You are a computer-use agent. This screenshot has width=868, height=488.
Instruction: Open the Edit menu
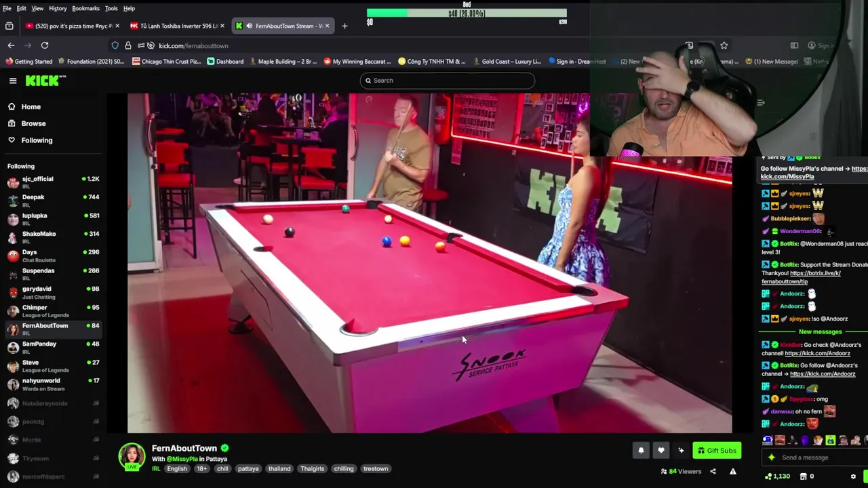pos(21,8)
